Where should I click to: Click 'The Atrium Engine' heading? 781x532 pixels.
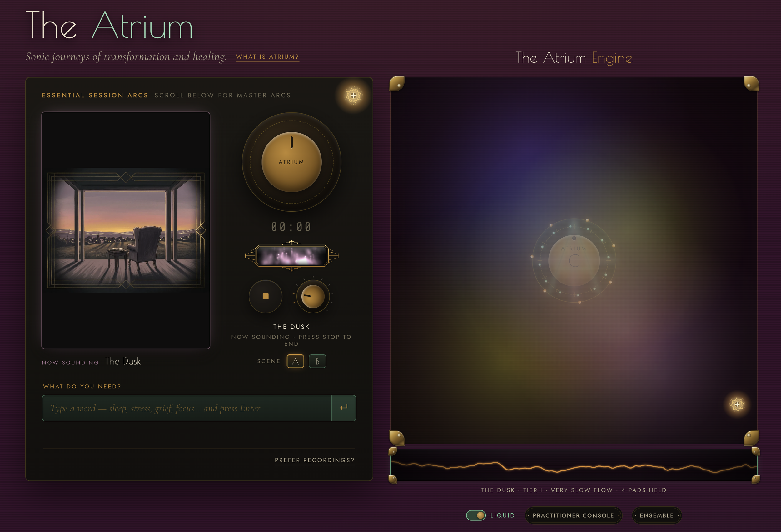point(574,58)
